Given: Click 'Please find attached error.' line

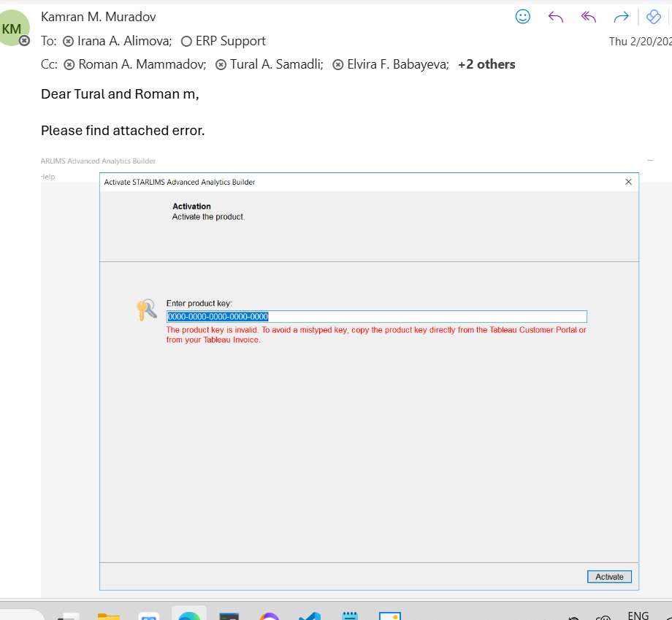Looking at the screenshot, I should click(123, 130).
